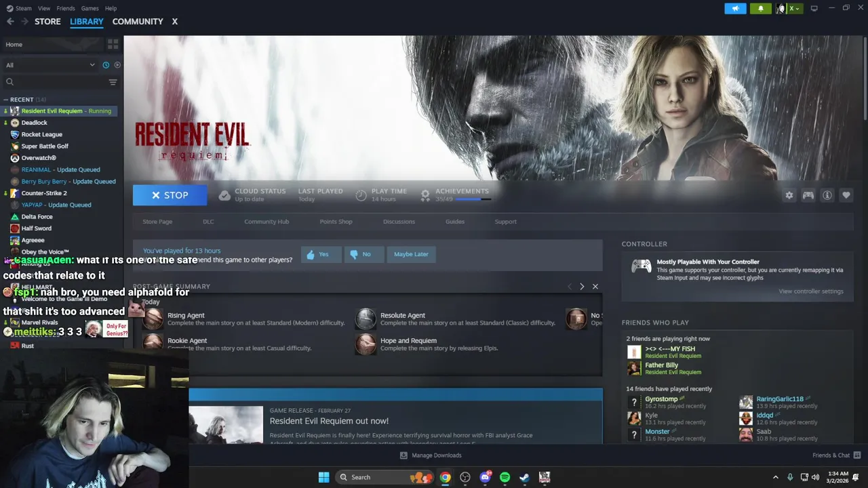The height and width of the screenshot is (488, 868).
Task: Toggle library grid view icon beside Home
Action: click(x=113, y=44)
